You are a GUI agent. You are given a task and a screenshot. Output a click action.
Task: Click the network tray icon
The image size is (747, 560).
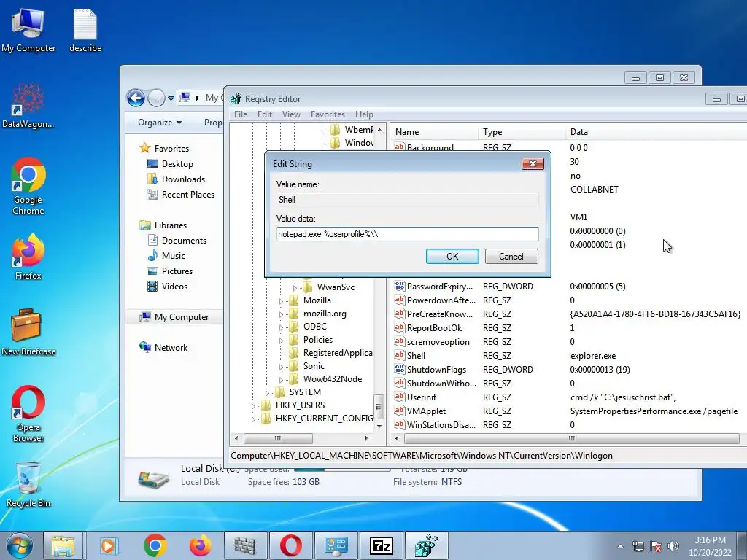tap(638, 546)
